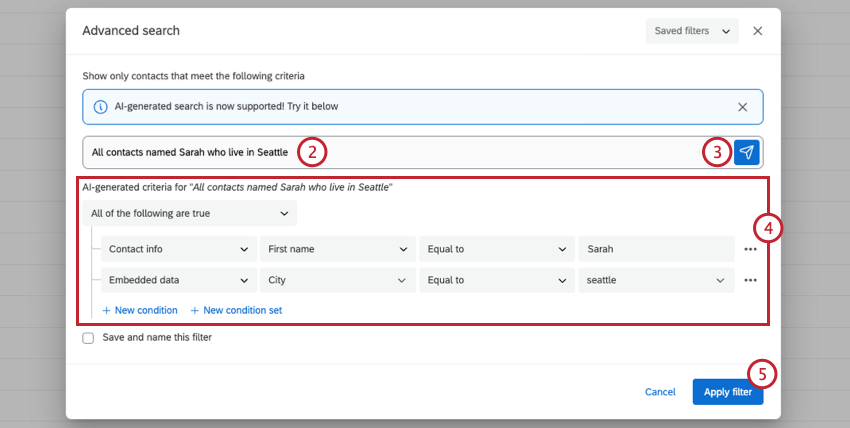The width and height of the screenshot is (850, 428).
Task: Click the Apply filter button
Action: (727, 392)
